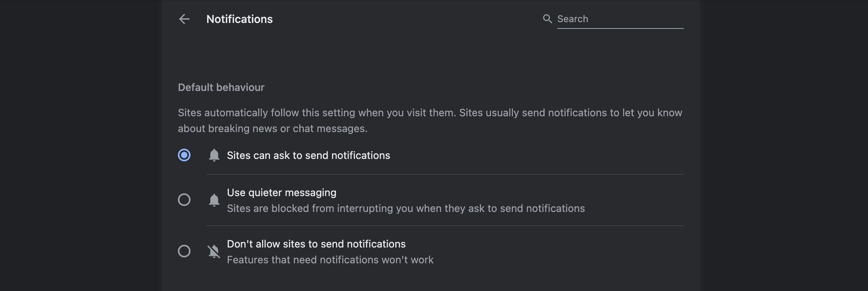Click 'Don't allow sites to send notifications' label
The height and width of the screenshot is (291, 868).
pyautogui.click(x=316, y=244)
